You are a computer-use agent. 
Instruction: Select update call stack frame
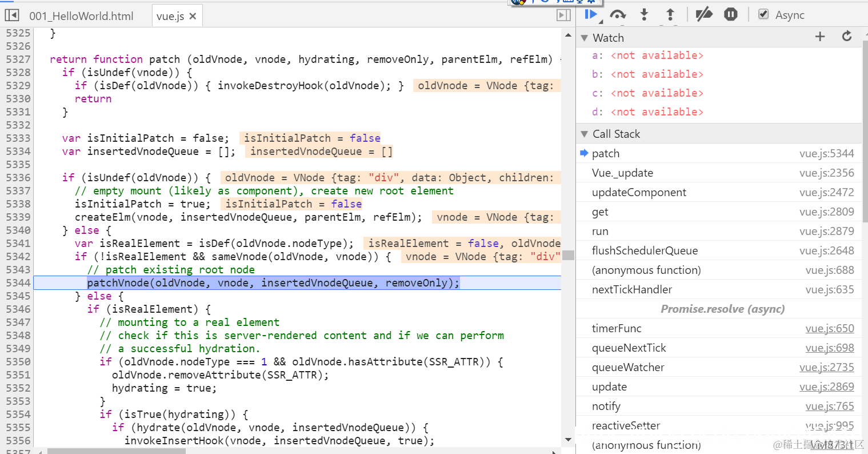[x=718, y=387]
